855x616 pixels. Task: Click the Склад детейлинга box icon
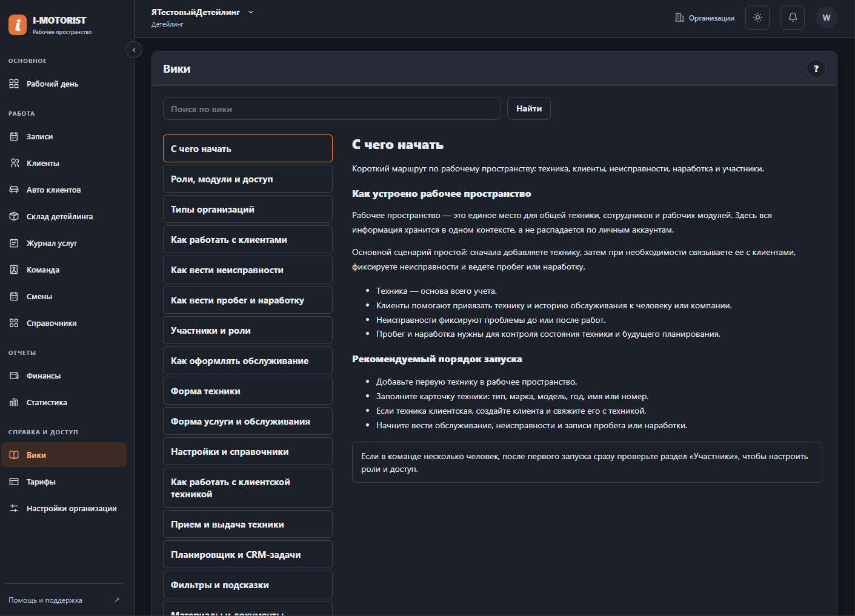(14, 216)
